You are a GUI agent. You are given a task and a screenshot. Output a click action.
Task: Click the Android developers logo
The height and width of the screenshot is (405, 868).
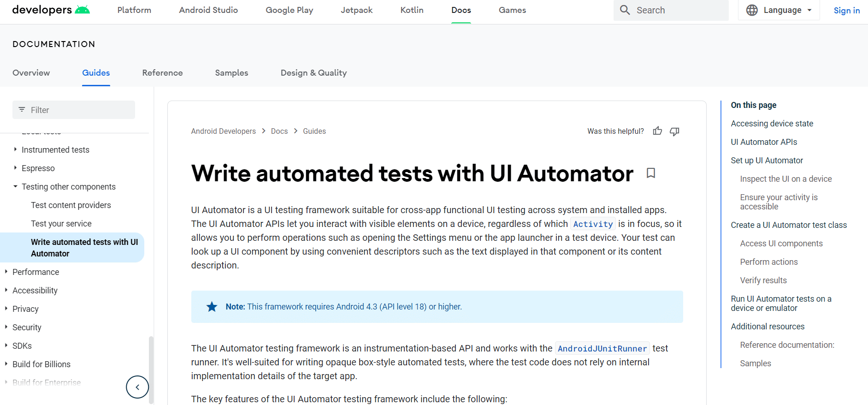tap(51, 10)
